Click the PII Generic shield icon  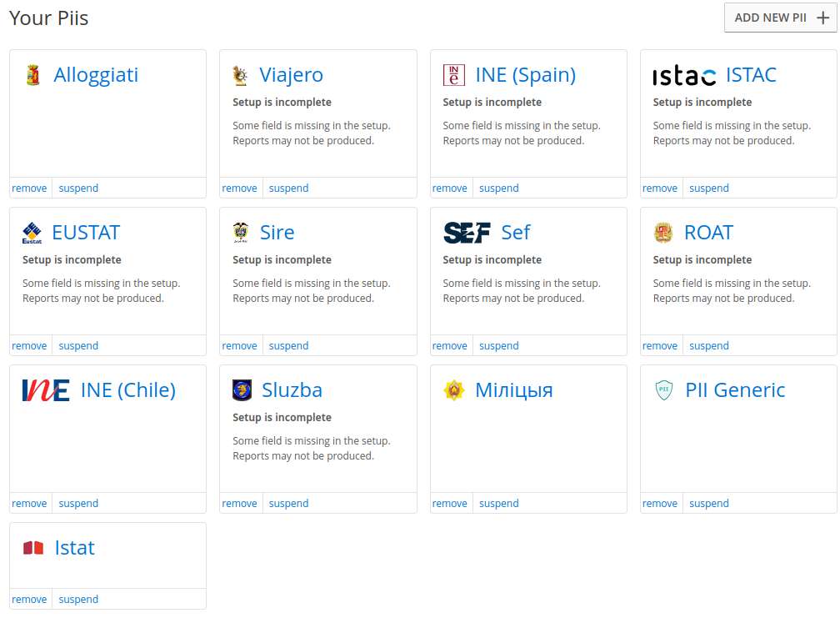click(663, 389)
